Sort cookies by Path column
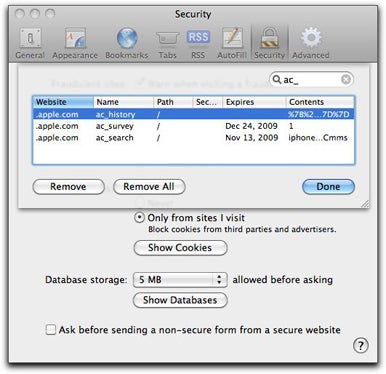The image size is (386, 374). [x=173, y=102]
